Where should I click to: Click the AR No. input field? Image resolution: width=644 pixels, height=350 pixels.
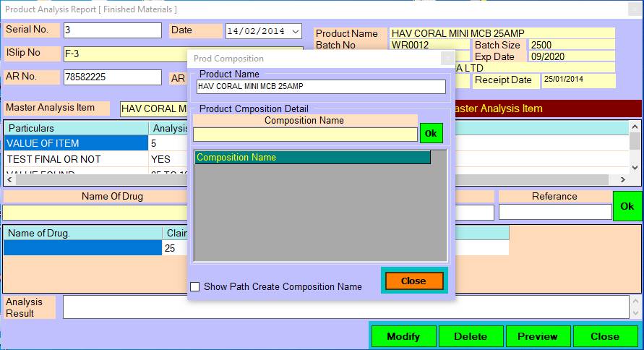point(112,77)
